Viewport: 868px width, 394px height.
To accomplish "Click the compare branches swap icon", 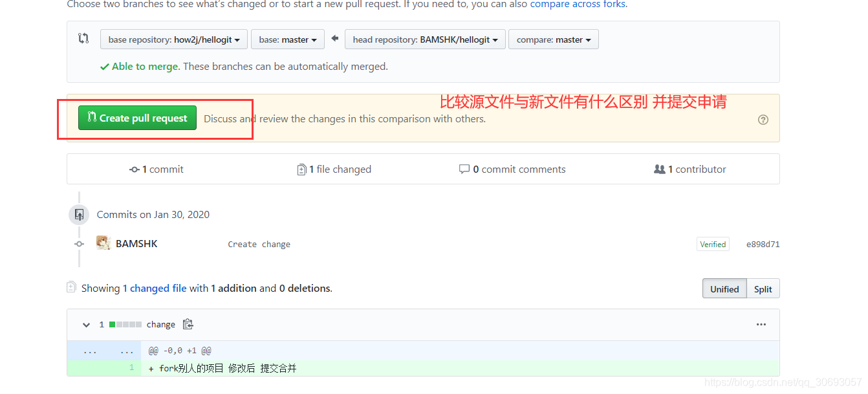I will click(83, 38).
